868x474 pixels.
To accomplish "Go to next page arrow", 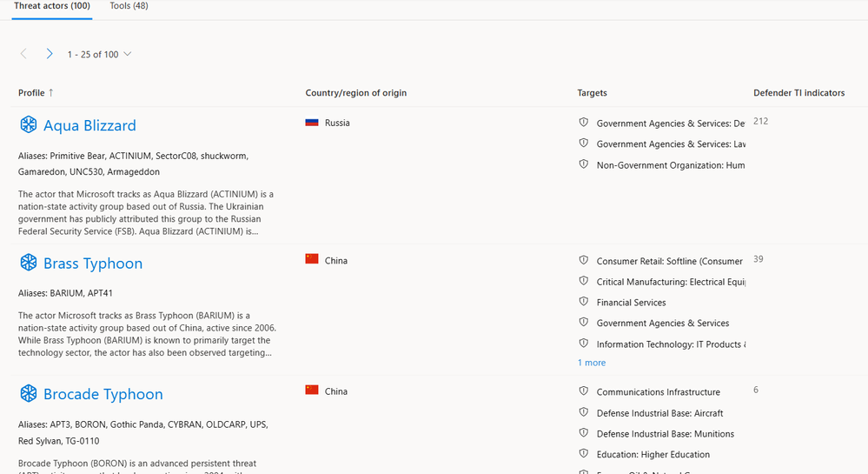I will pos(50,54).
